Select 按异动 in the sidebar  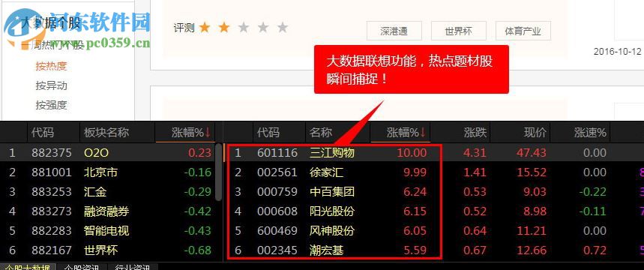[x=51, y=85]
